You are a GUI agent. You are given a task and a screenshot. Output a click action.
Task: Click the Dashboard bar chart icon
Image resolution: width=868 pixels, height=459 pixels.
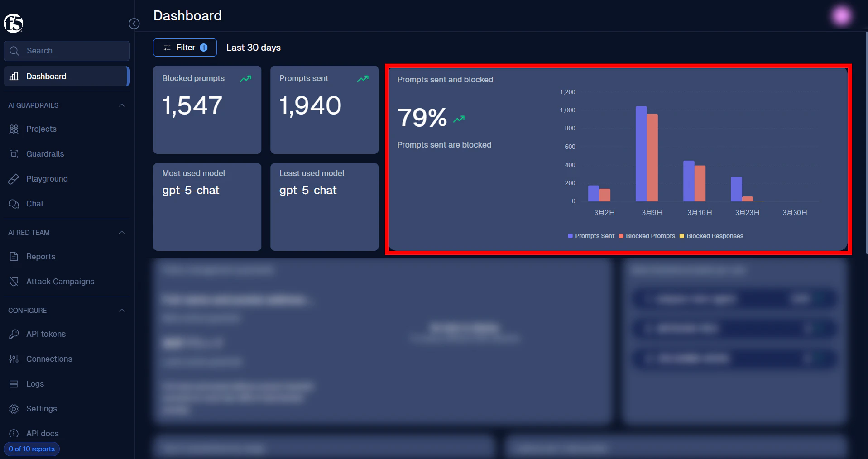[x=14, y=76]
